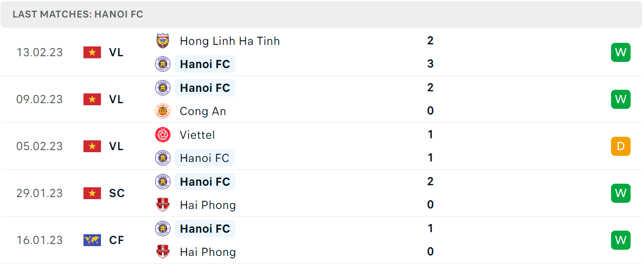The width and height of the screenshot is (644, 275).
Task: Click the orange D draw badge
Action: [621, 146]
